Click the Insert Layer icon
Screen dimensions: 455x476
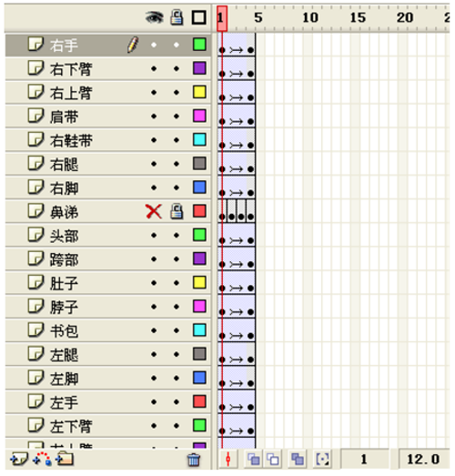click(x=19, y=459)
